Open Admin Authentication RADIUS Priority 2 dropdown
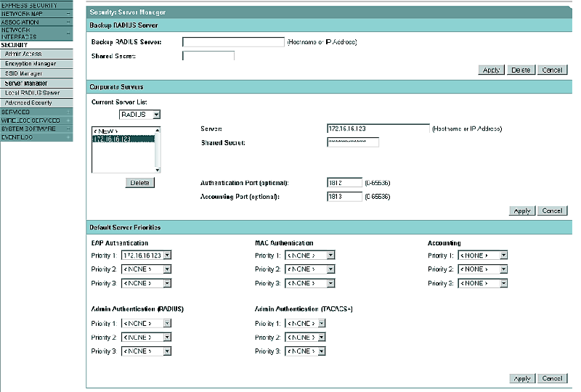 click(x=147, y=338)
